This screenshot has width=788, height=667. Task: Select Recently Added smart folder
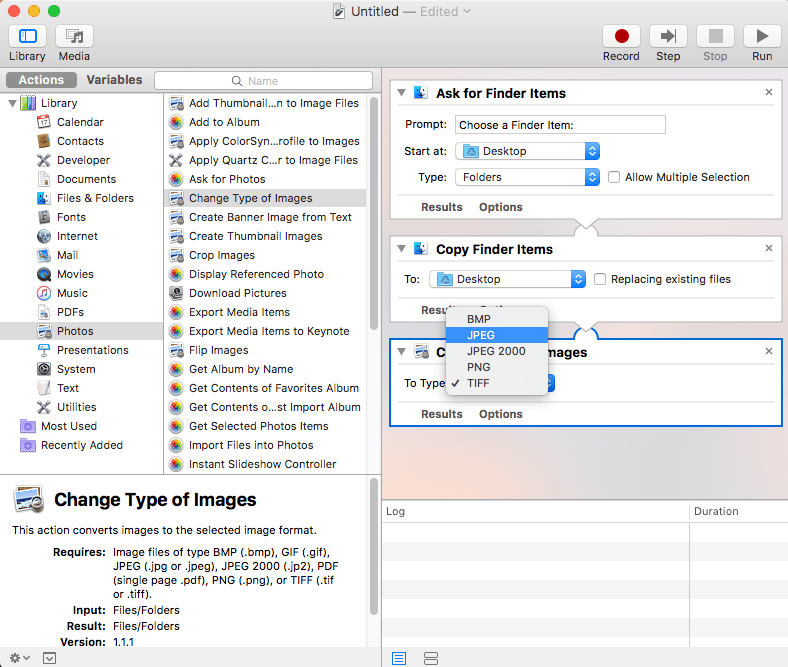tap(81, 445)
